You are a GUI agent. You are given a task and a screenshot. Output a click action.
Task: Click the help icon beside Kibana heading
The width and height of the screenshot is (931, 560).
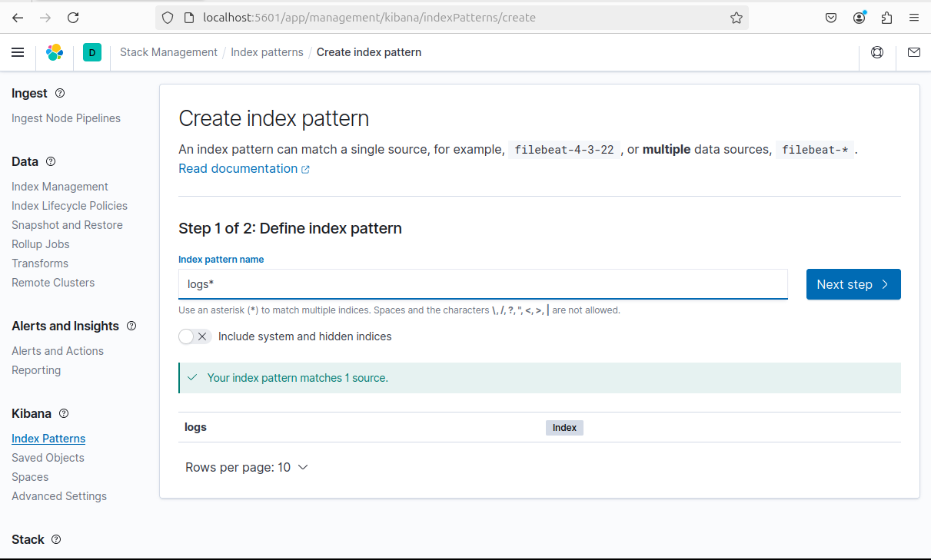point(64,413)
